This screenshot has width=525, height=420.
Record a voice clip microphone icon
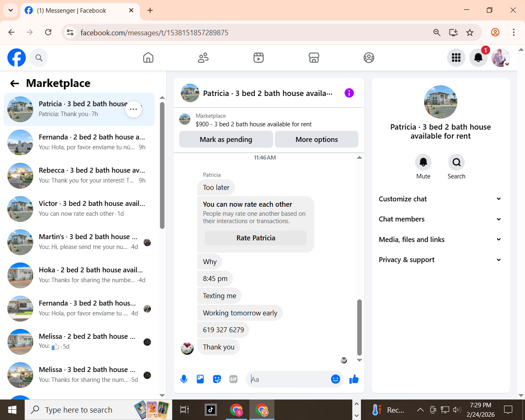click(184, 379)
